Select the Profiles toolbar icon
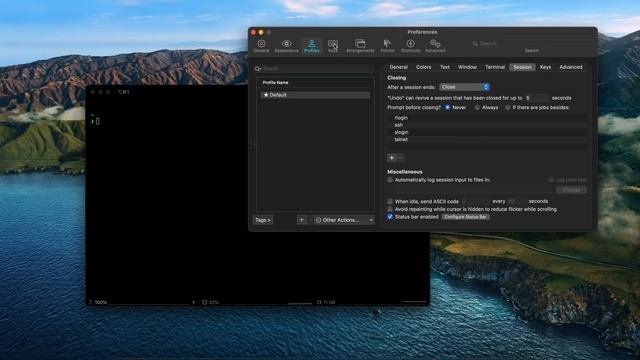The image size is (640, 360). click(x=311, y=46)
